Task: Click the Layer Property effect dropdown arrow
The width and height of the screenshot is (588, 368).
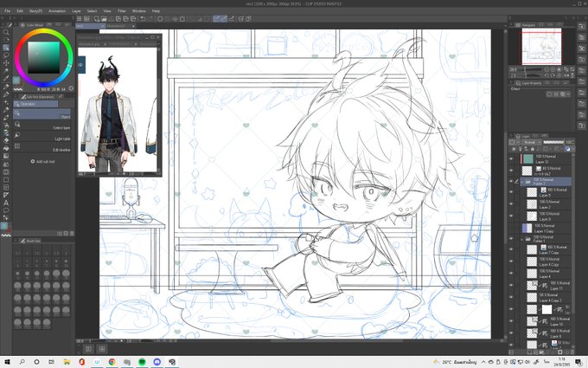Action: click(569, 94)
